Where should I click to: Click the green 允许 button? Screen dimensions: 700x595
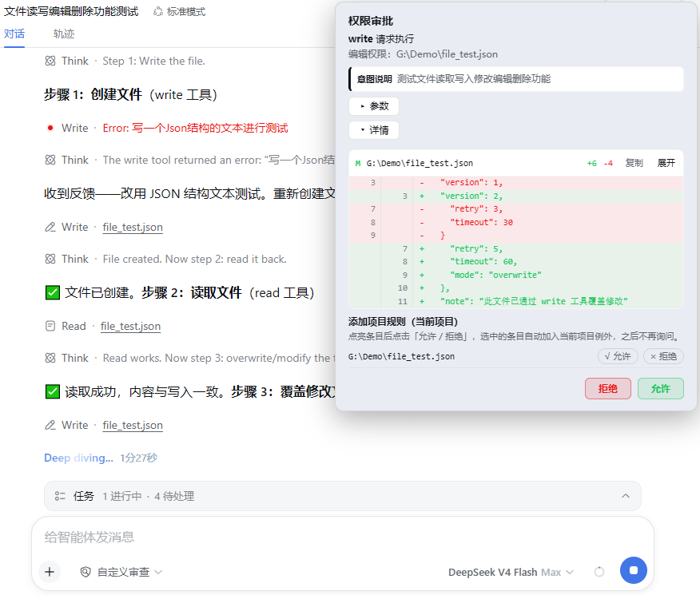[660, 388]
